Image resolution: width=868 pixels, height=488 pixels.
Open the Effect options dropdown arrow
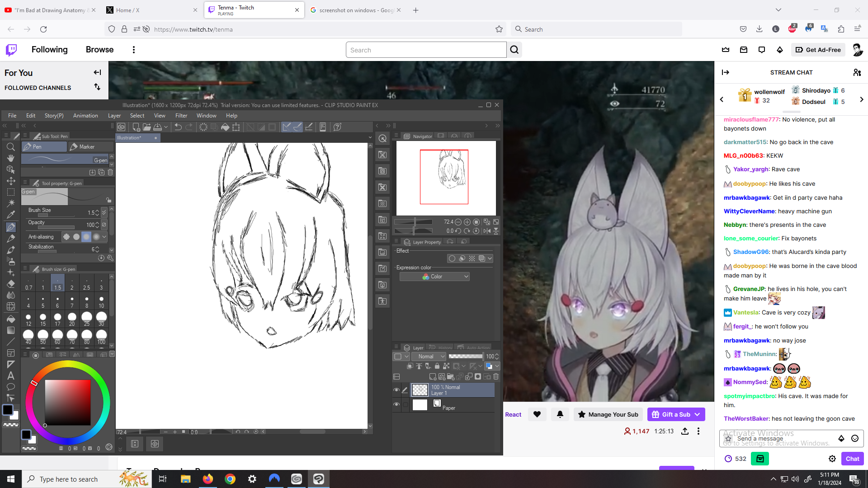point(490,258)
